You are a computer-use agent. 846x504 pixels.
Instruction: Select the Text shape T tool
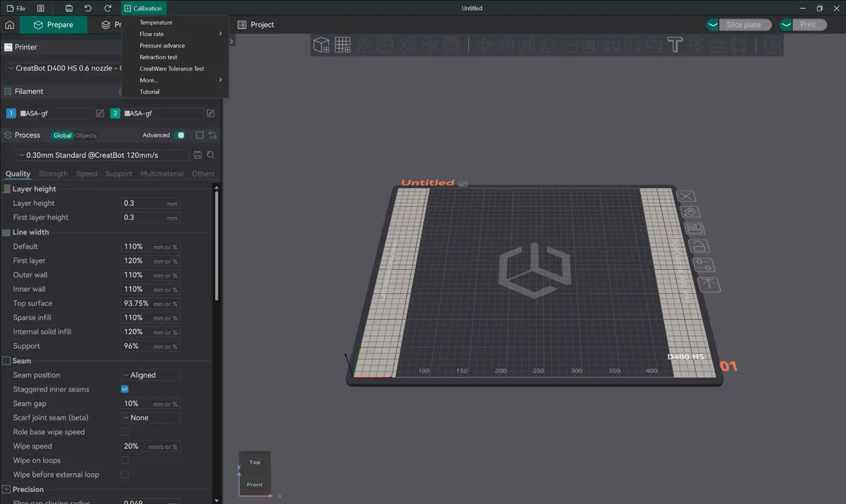pyautogui.click(x=675, y=45)
